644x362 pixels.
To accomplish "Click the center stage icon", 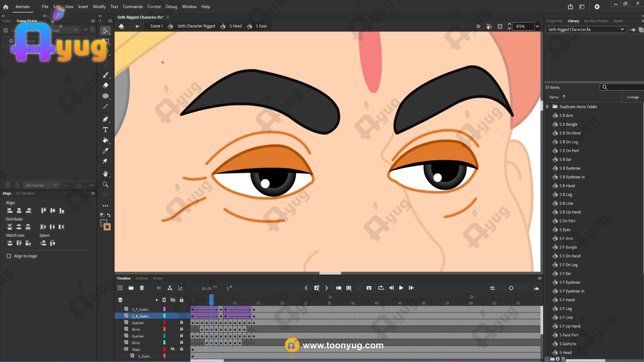I will (x=478, y=26).
